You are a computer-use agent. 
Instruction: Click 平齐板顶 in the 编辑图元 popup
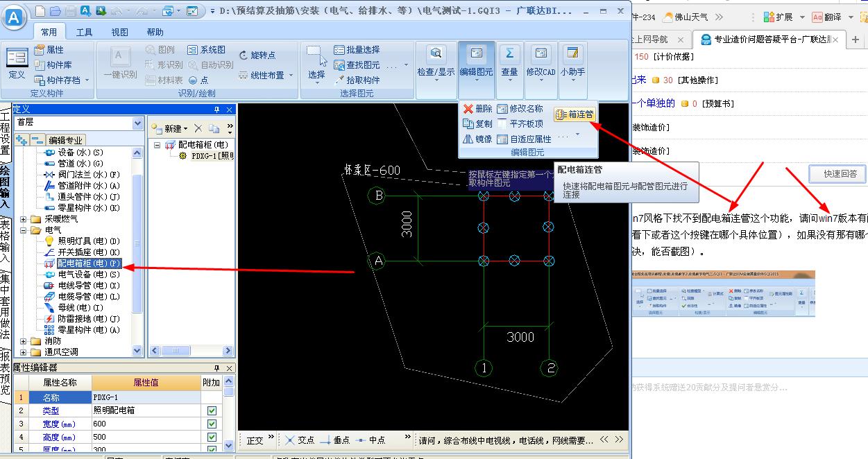(x=520, y=124)
